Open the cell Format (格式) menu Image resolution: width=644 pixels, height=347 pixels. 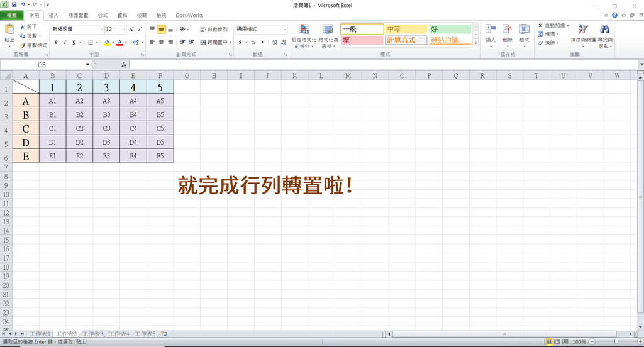[x=524, y=35]
